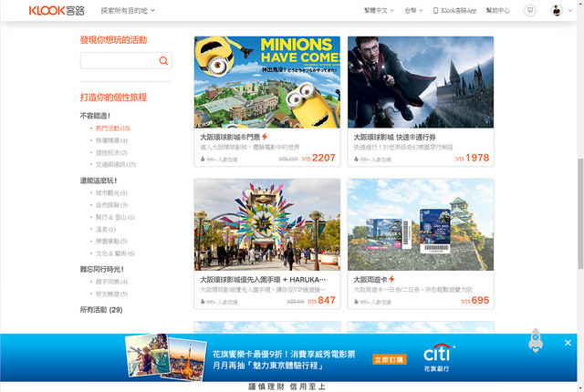Open 幫助中心 help center
Image resolution: width=584 pixels, height=392 pixels.
[x=497, y=10]
